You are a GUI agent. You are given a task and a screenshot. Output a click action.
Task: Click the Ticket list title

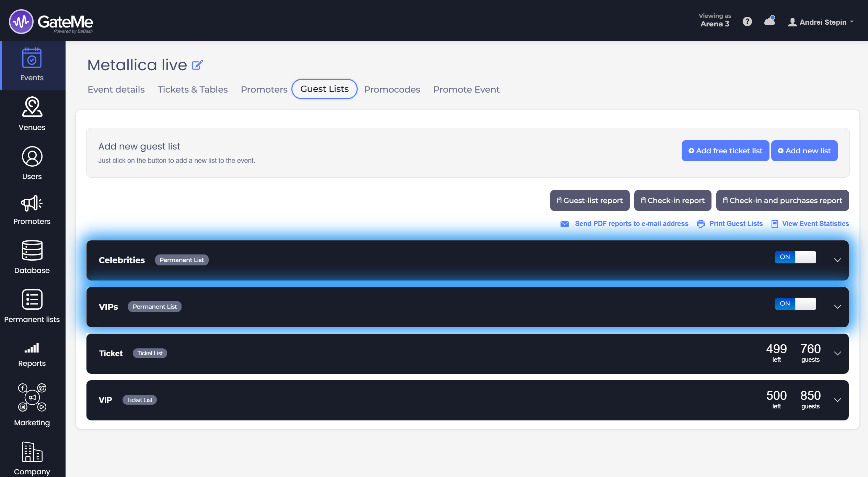(x=111, y=353)
